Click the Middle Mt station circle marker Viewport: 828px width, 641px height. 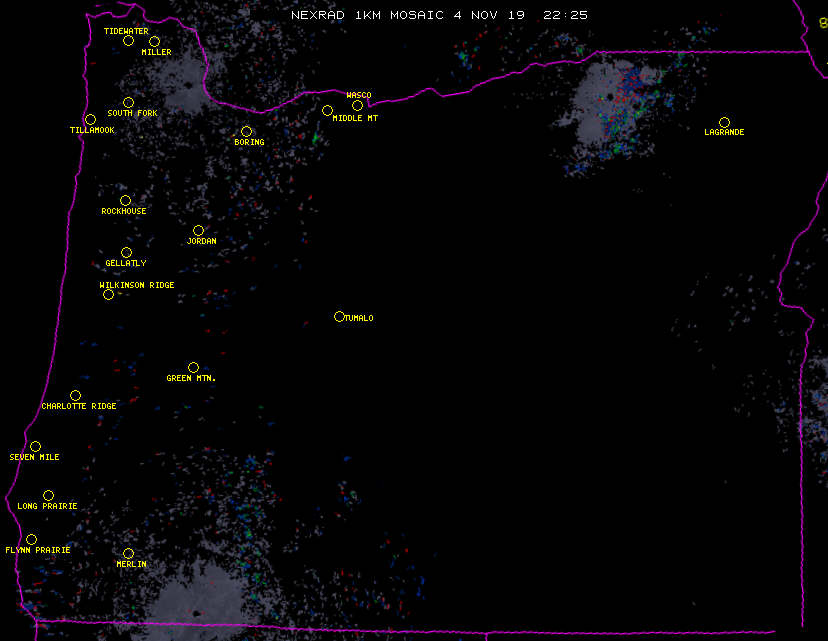coord(327,111)
